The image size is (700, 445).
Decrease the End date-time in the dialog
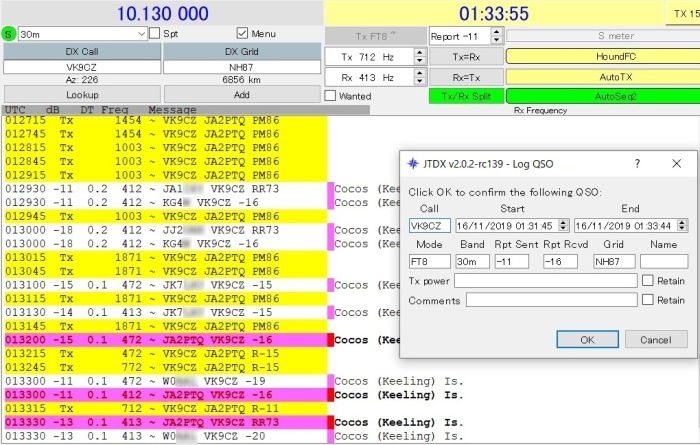682,229
